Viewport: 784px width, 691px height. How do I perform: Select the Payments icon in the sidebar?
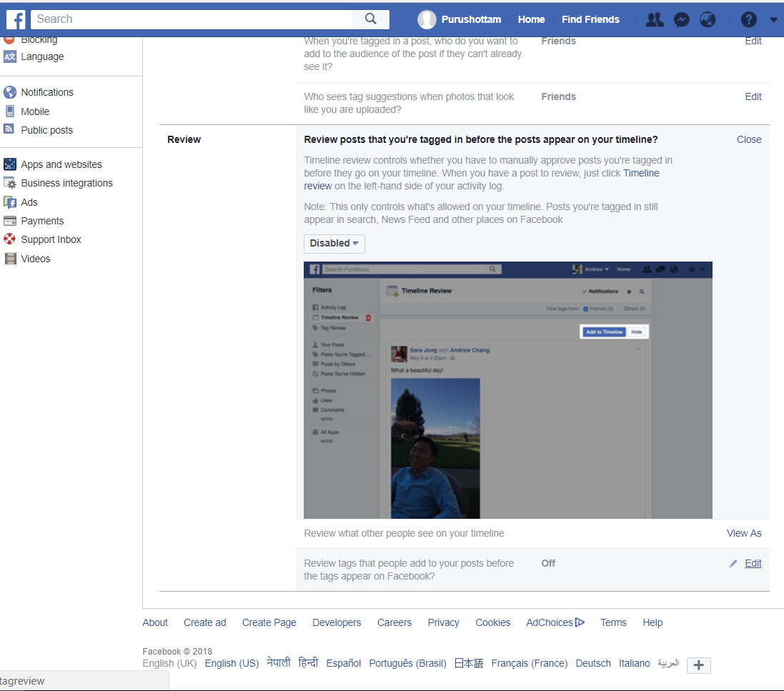[9, 220]
